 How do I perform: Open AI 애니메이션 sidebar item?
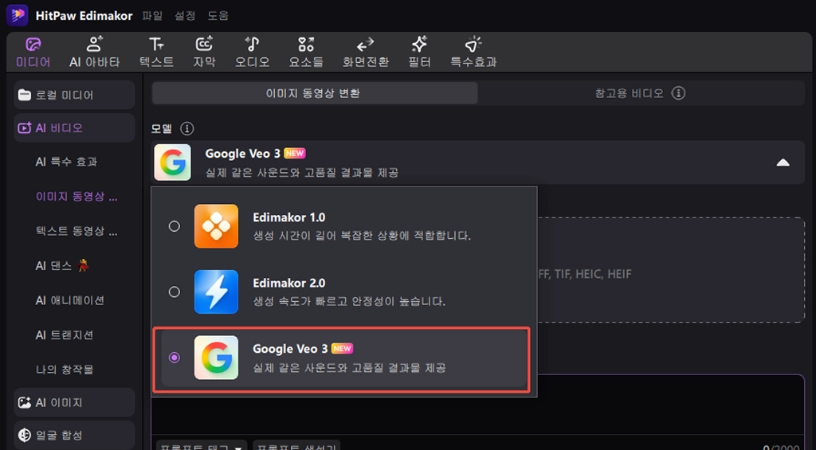(70, 300)
